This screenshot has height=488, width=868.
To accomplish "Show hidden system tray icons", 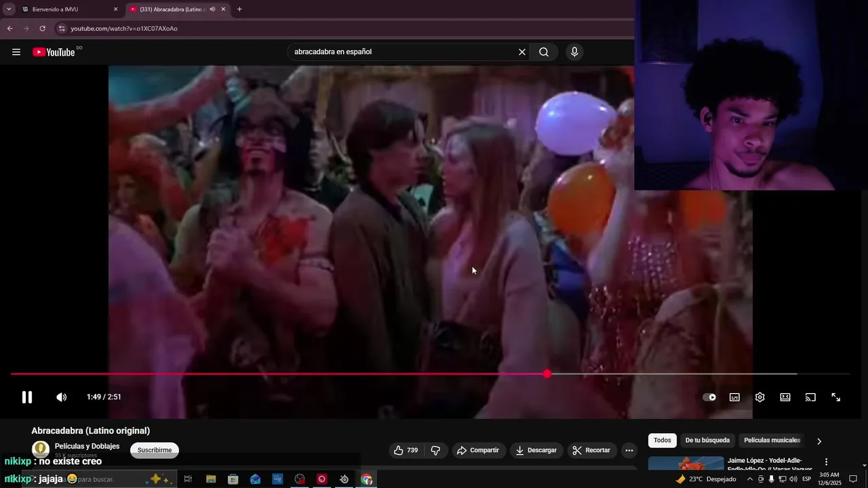I will click(749, 479).
